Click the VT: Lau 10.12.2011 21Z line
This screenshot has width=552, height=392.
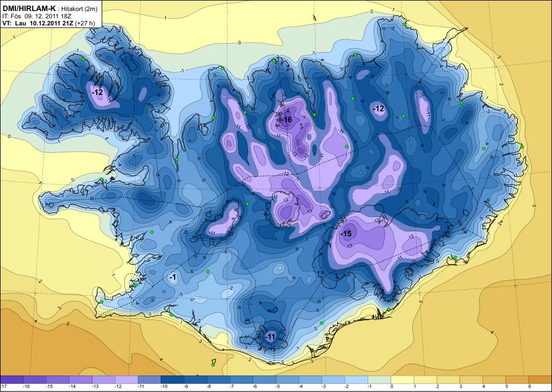point(38,23)
